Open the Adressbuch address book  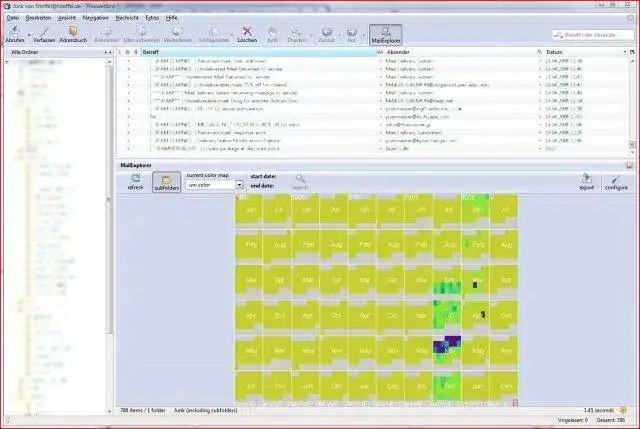pyautogui.click(x=73, y=34)
